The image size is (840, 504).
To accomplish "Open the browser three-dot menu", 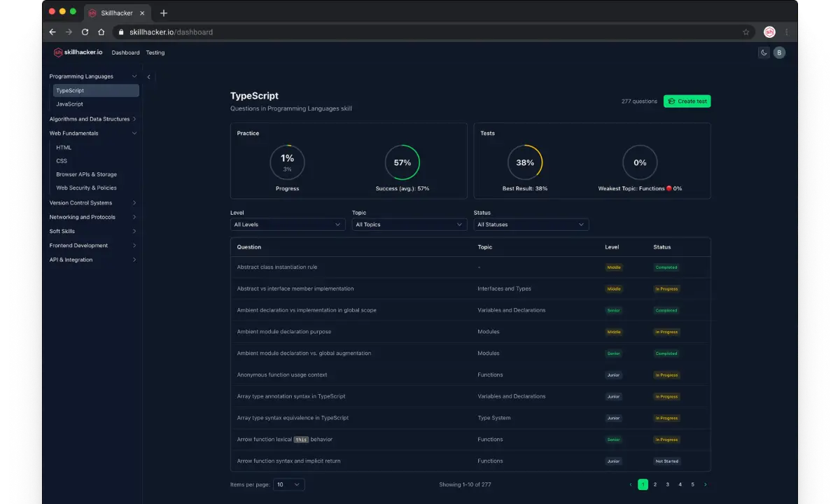I will pyautogui.click(x=787, y=32).
